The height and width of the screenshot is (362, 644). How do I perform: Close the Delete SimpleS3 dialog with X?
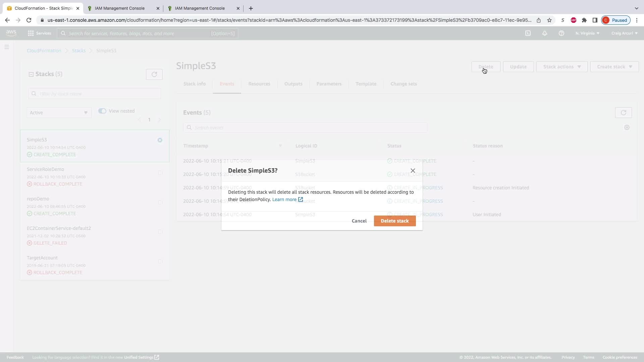tap(413, 171)
